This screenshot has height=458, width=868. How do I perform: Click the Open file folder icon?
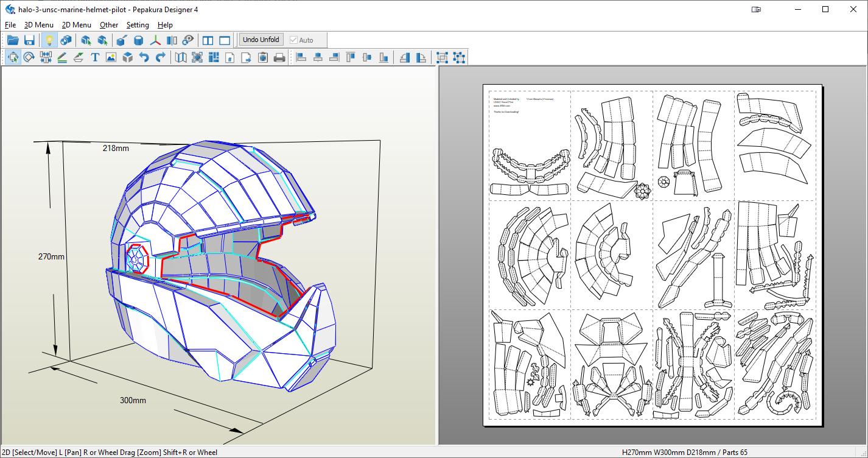tap(13, 40)
